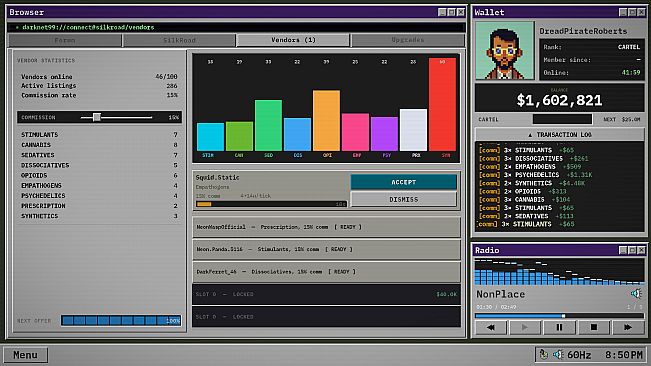This screenshot has height=366, width=651.
Task: Open the Menu button on taskbar
Action: coord(25,355)
